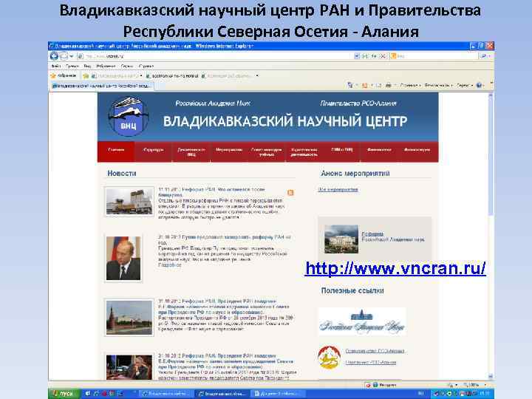The width and height of the screenshot is (532, 399).
Task: Click the Избранное star button in the favorites bar
Action: pos(64,75)
